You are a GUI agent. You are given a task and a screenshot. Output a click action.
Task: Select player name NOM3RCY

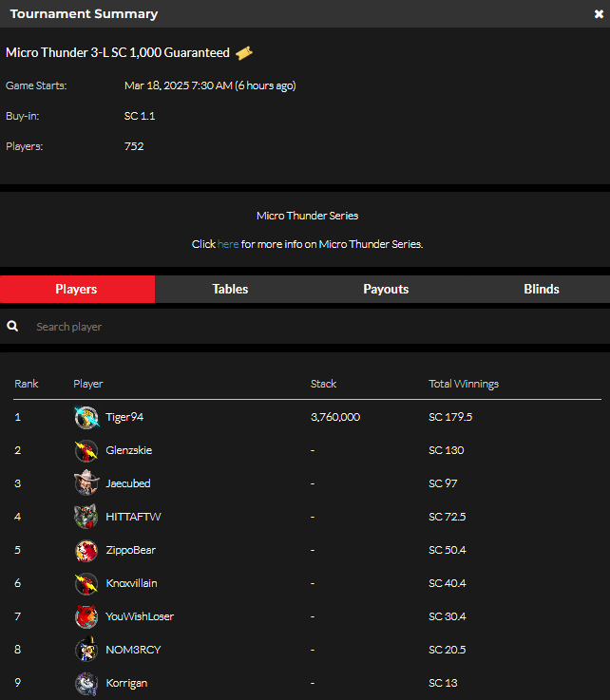[x=133, y=650]
